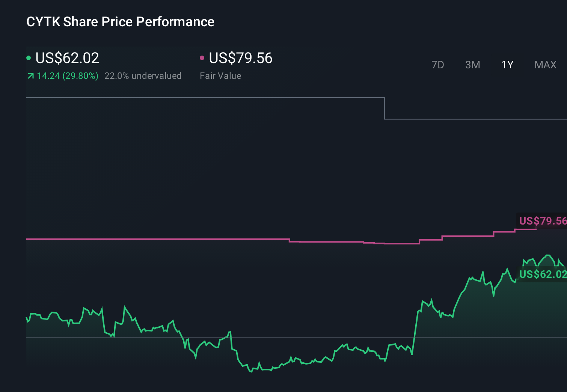Click the green share price legend dot

29,57
